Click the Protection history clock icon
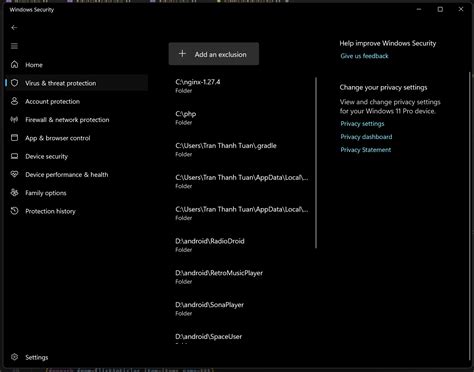The width and height of the screenshot is (474, 372). point(14,211)
